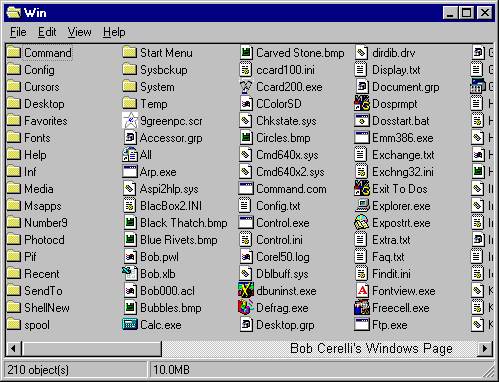Viewport: 499px width, 382px height.
Task: Click the Explorer.exe computer icon
Action: [362, 205]
